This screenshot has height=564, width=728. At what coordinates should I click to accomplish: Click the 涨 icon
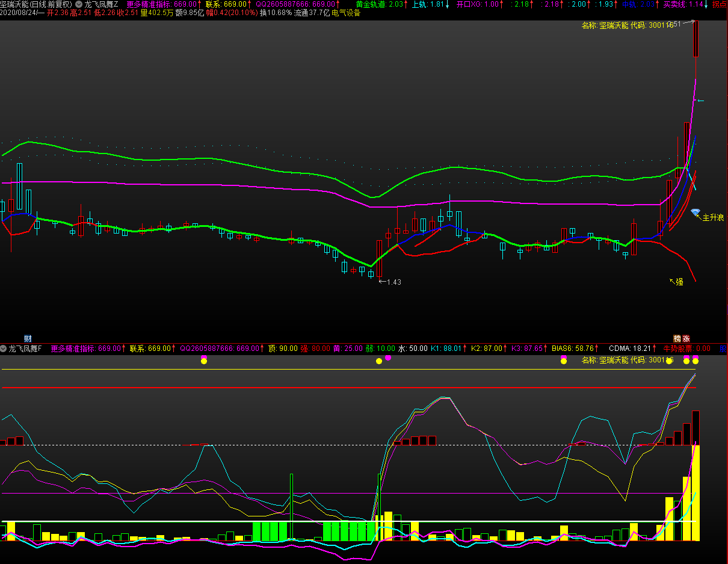686,339
